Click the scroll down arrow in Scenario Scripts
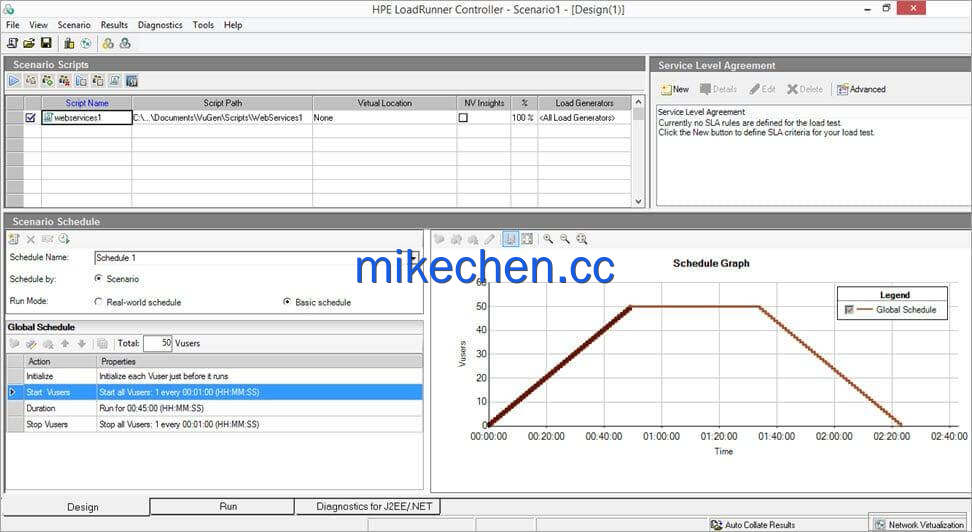The image size is (972, 532). click(x=638, y=201)
